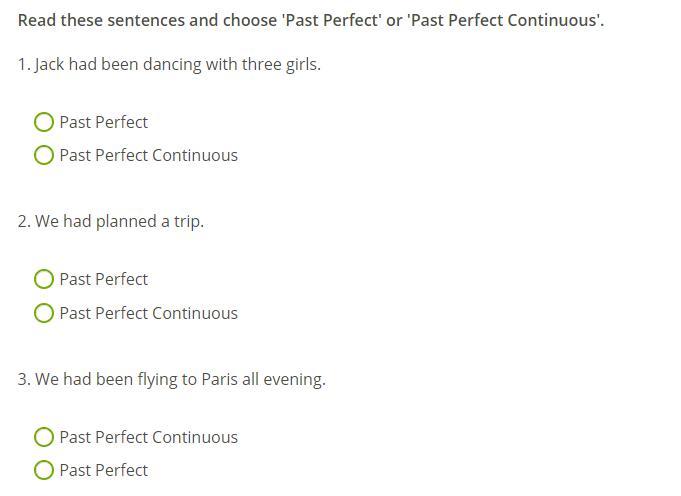Select 'Past Perfect' radio for question 1
The width and height of the screenshot is (681, 496).
point(44,122)
